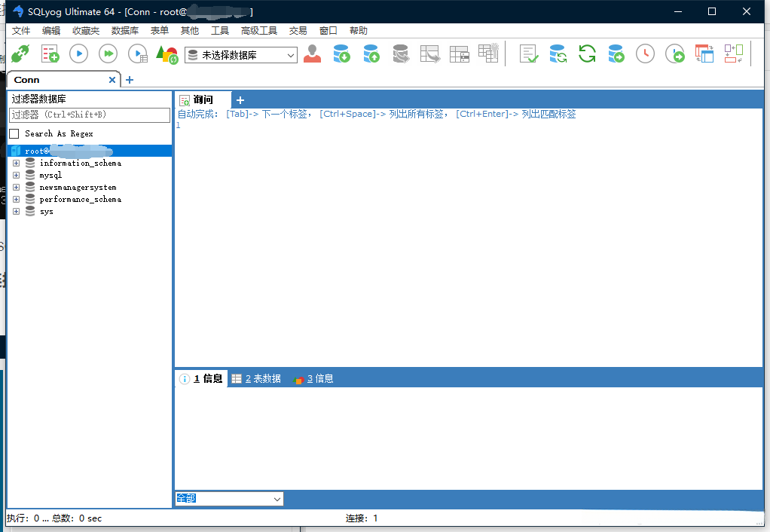Click the query builder boxes icon
770x532 pixels.
(x=734, y=54)
